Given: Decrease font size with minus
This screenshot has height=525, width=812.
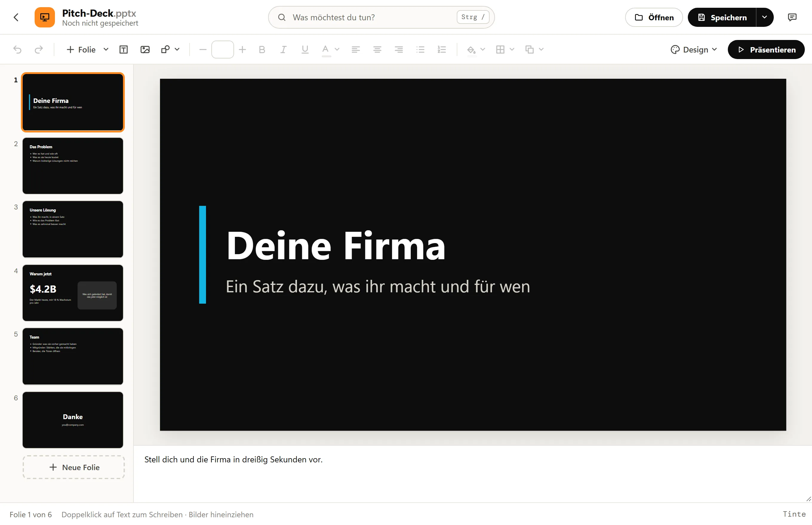Looking at the screenshot, I should click(203, 50).
